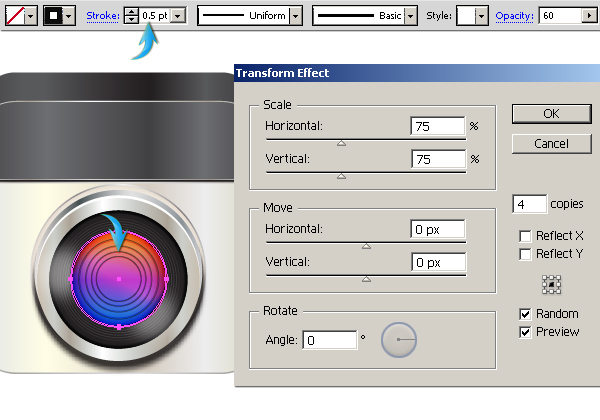Open the Basic brush definition dropdown
Image resolution: width=600 pixels, height=420 pixels.
pyautogui.click(x=410, y=16)
